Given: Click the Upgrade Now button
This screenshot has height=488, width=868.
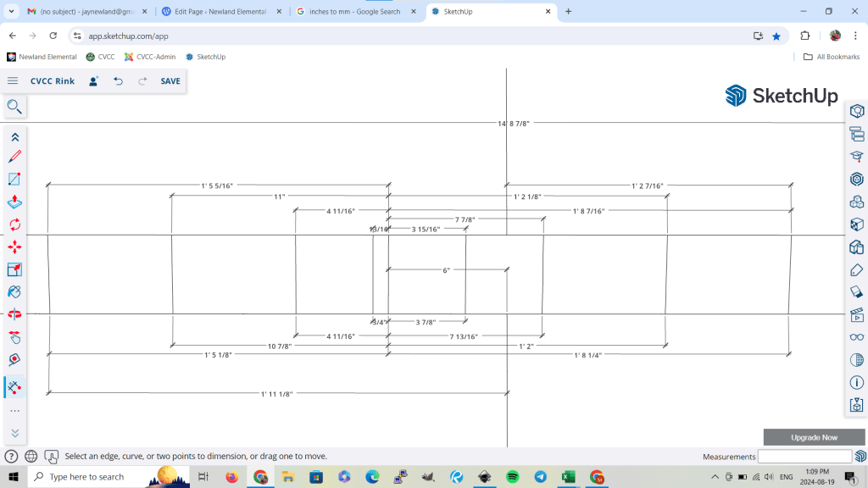Looking at the screenshot, I should click(x=814, y=437).
